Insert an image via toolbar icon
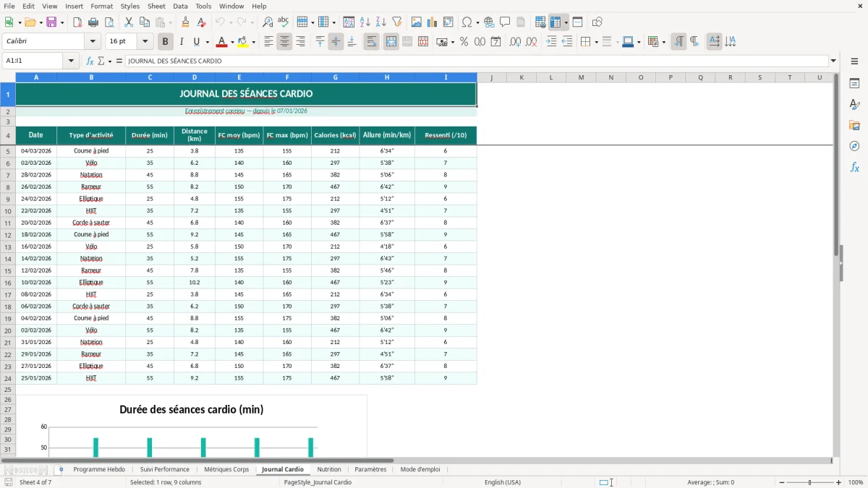 click(417, 22)
